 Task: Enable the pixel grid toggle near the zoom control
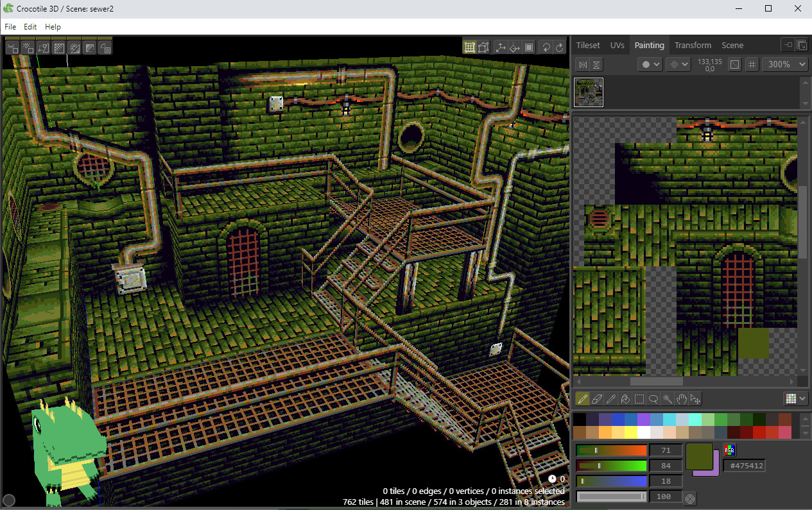(752, 64)
